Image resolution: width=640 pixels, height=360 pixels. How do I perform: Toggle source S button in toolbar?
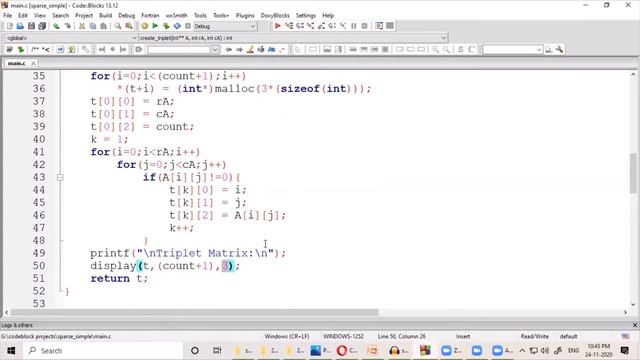point(460,49)
